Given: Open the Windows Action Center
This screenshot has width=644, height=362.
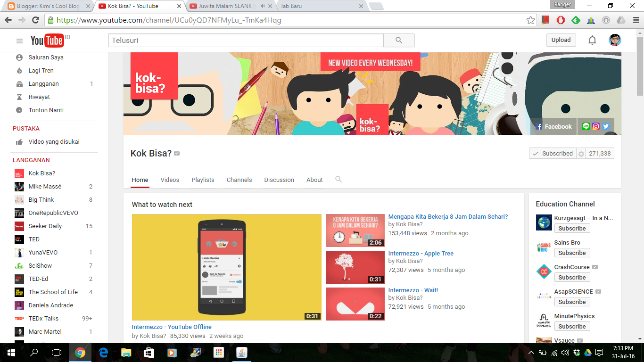Looking at the screenshot, I should [599, 353].
